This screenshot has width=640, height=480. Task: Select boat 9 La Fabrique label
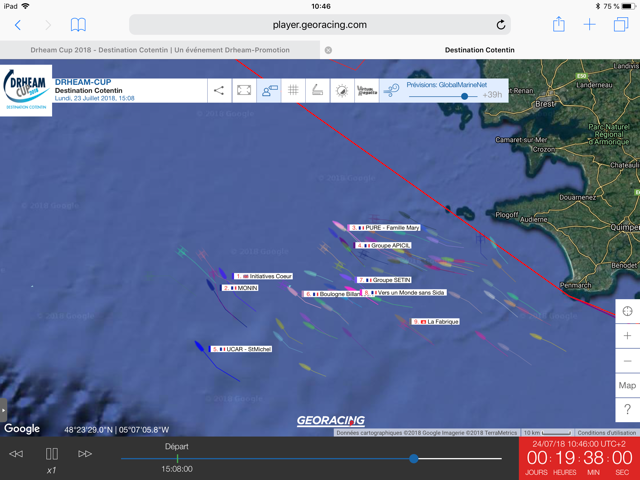[436, 322]
